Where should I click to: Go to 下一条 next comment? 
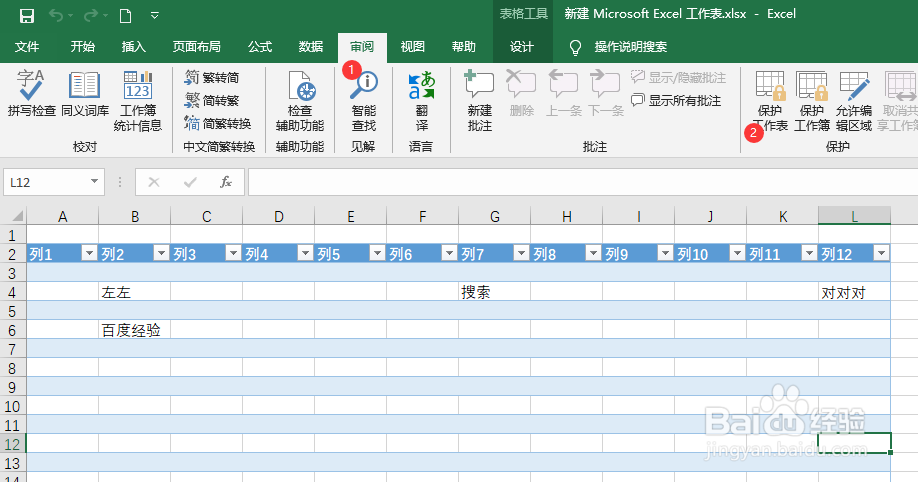[x=605, y=94]
